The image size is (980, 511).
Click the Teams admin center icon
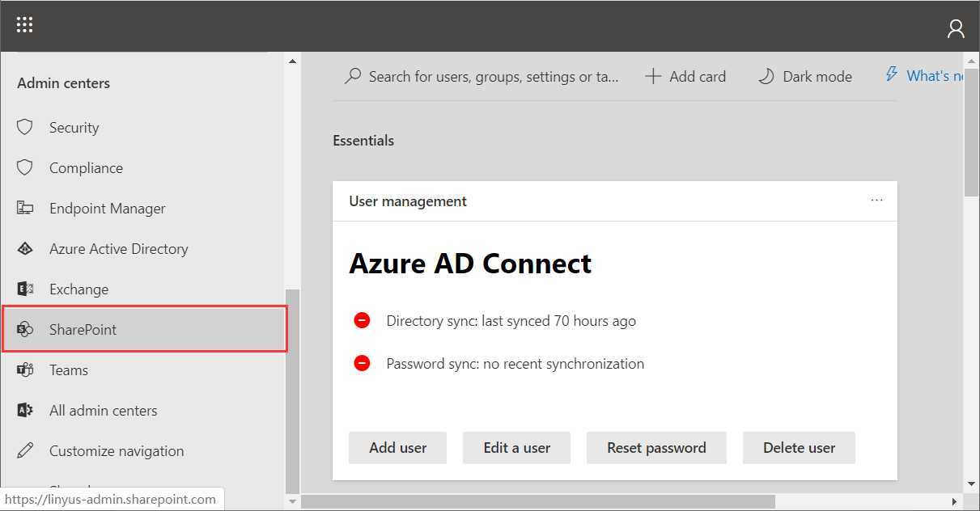click(x=25, y=370)
